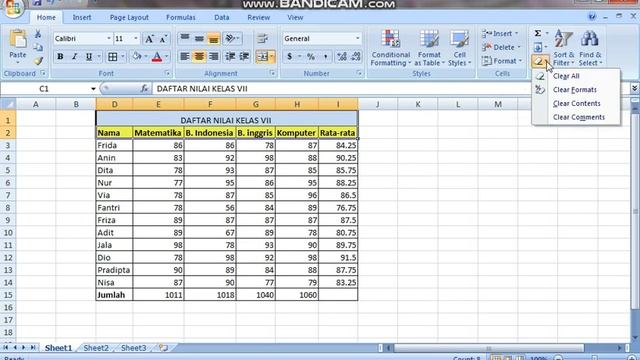Screen dimensions: 640x360
Task: Click the Grow Font icon
Action: point(149,39)
